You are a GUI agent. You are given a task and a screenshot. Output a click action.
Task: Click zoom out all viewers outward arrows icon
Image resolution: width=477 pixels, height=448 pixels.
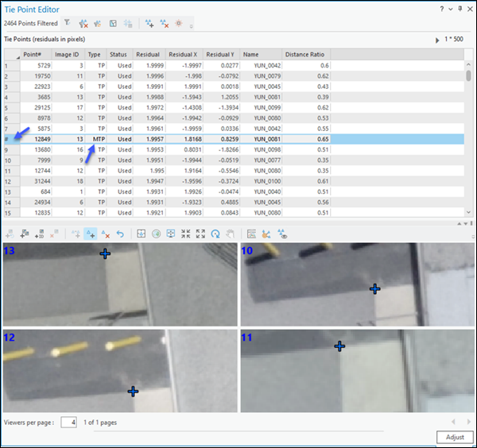(x=200, y=234)
